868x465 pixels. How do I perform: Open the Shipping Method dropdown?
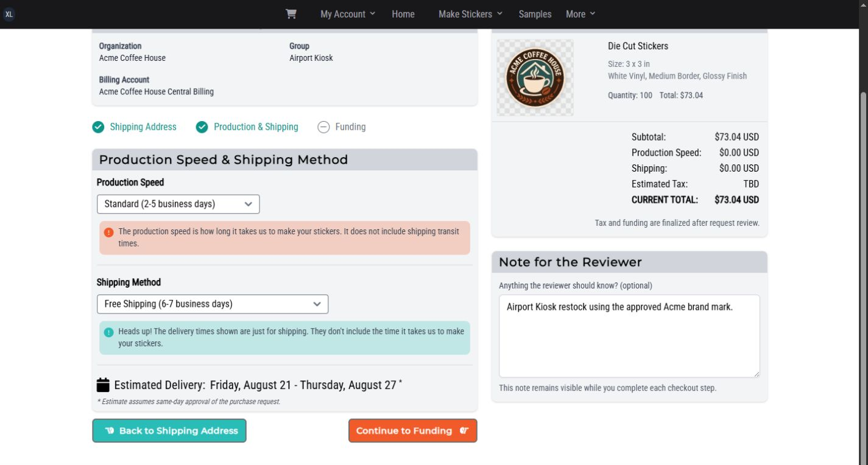coord(213,304)
